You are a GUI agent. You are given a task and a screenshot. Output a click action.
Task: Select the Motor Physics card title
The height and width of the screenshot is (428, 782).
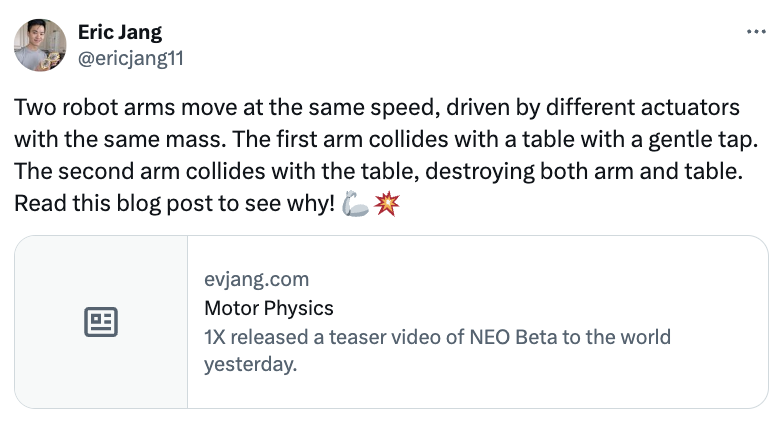[x=268, y=308]
